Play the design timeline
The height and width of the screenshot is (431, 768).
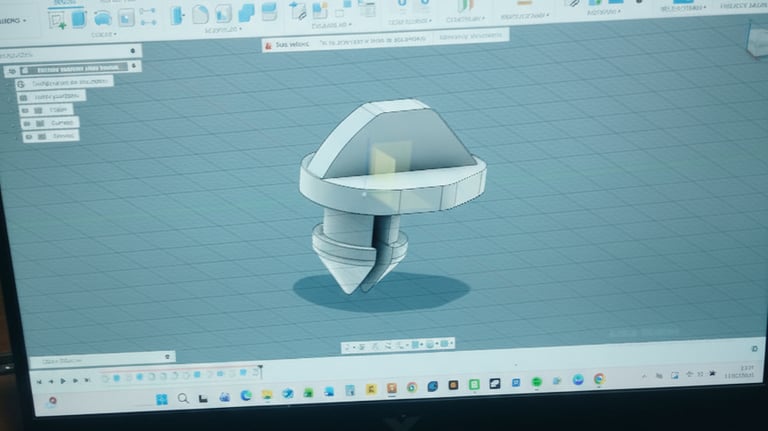coord(63,381)
